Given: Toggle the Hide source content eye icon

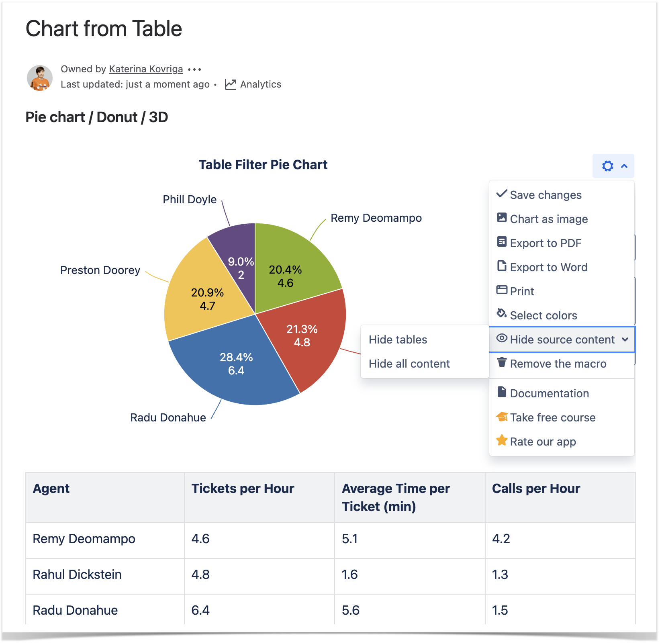Looking at the screenshot, I should [502, 339].
